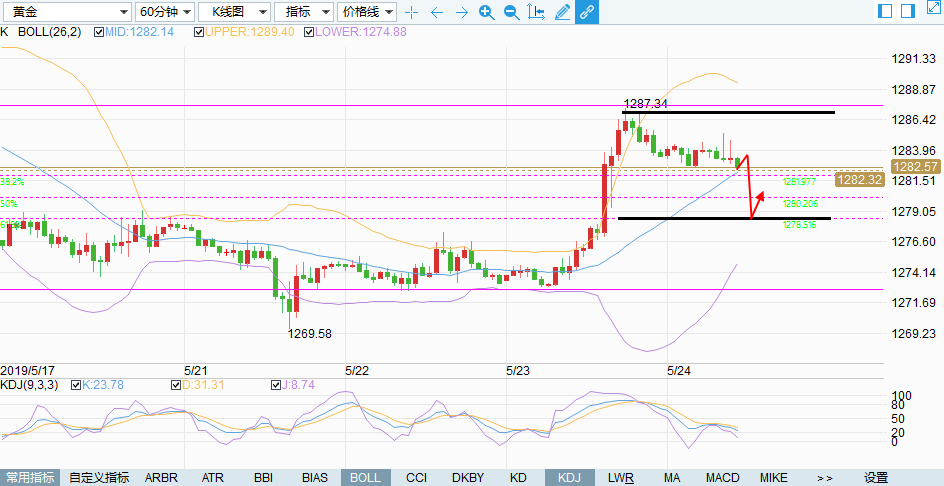Click the highlighted link icon in toolbar
Image resolution: width=944 pixels, height=486 pixels.
point(587,12)
